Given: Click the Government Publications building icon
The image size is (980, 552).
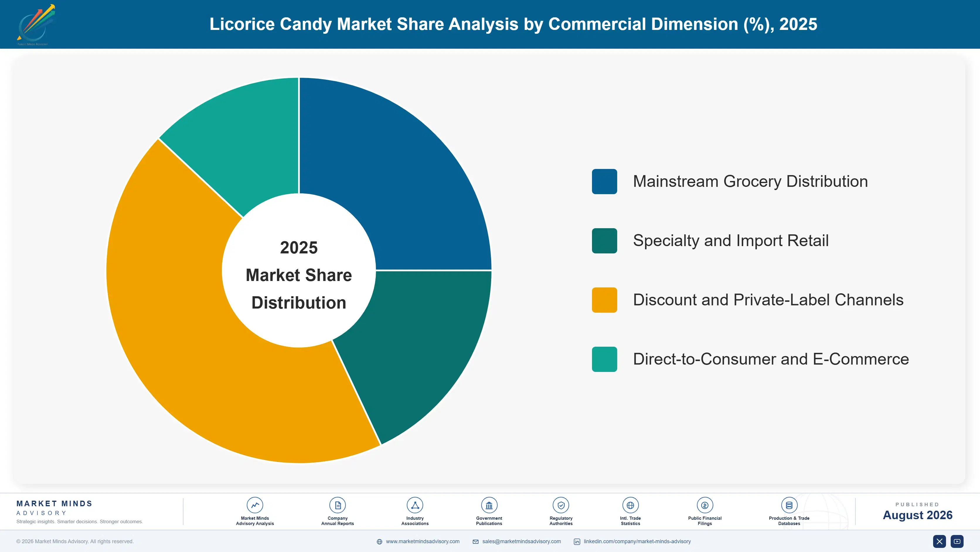Looking at the screenshot, I should [489, 505].
